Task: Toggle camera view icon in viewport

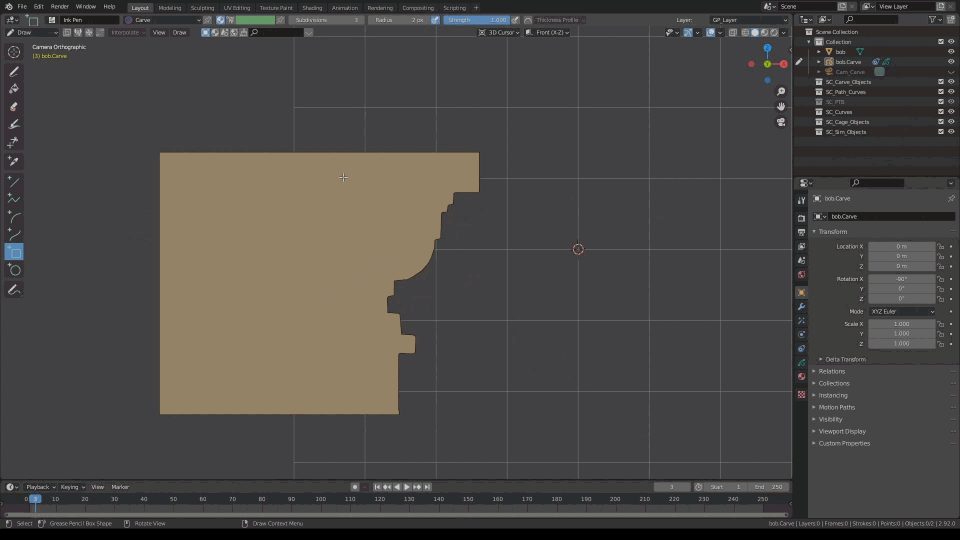Action: [x=781, y=122]
